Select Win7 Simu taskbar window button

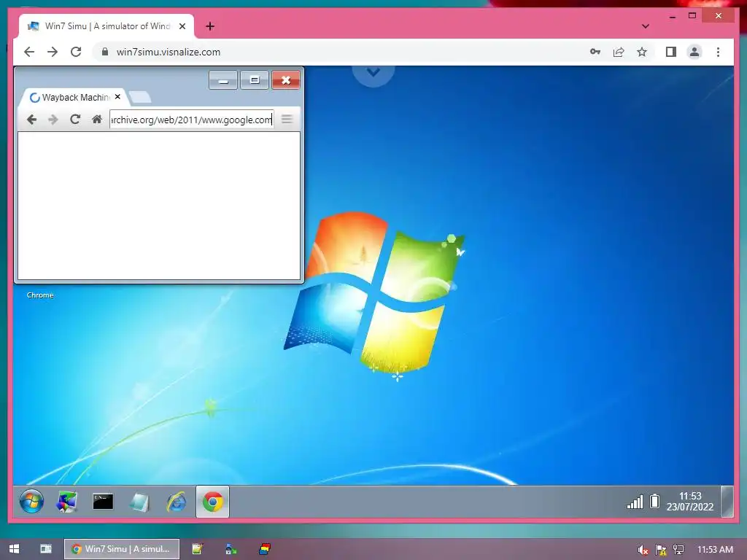tap(122, 549)
